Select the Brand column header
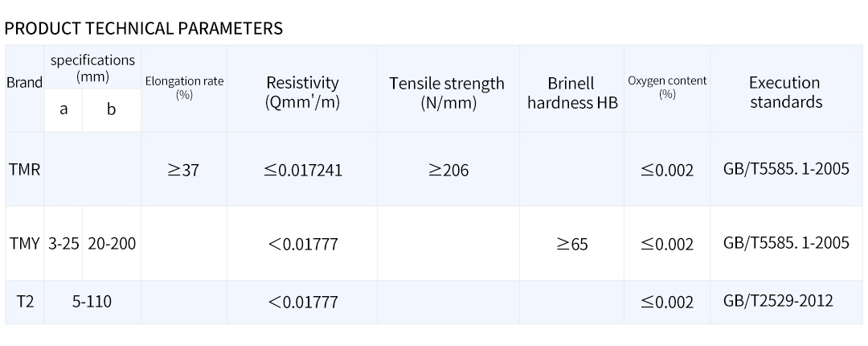This screenshot has width=868, height=346. (25, 83)
